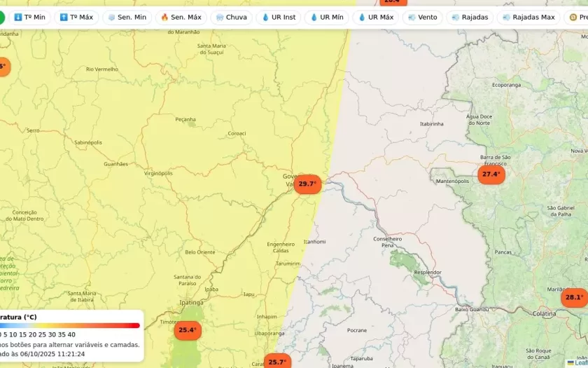Image resolution: width=588 pixels, height=368 pixels.
Task: Open the 25.4° station marker near Timóteo
Action: tap(187, 329)
